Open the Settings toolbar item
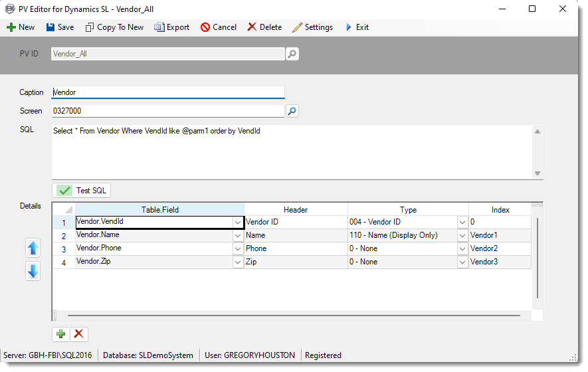Screen dimensions: 588x372 click(312, 27)
